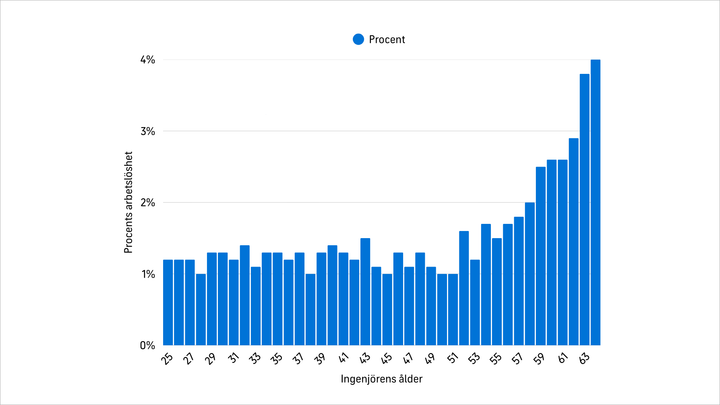Image resolution: width=720 pixels, height=405 pixels.
Task: Click the x-axis label 63
Action: (583, 358)
